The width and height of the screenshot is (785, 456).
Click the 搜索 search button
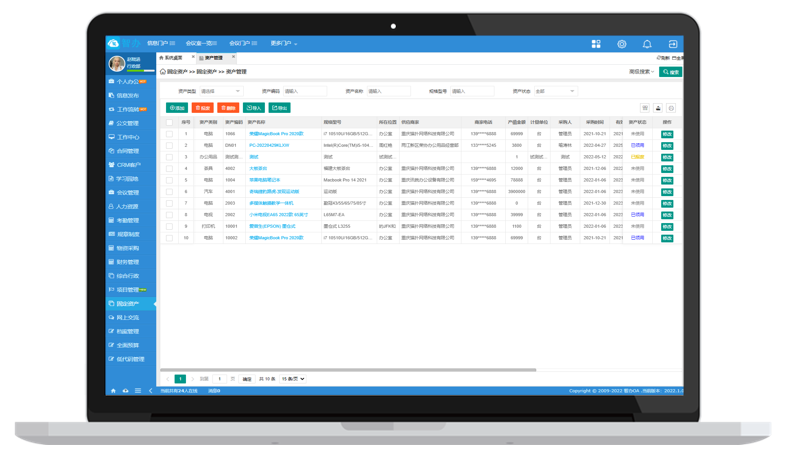click(671, 72)
